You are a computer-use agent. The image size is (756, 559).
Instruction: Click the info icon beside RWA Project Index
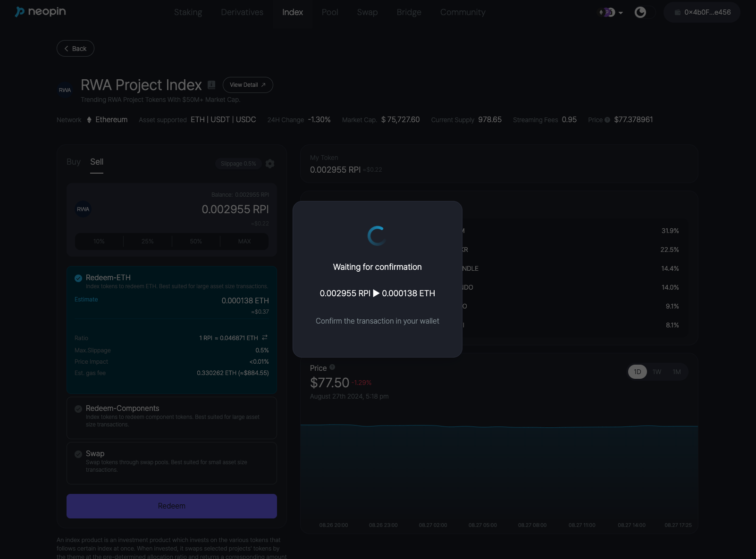click(211, 85)
